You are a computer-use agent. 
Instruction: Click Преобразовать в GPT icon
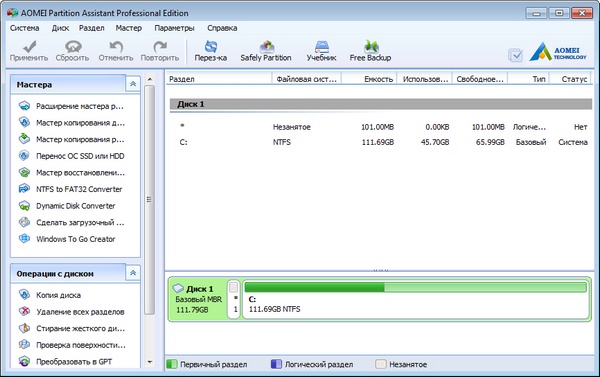24,361
